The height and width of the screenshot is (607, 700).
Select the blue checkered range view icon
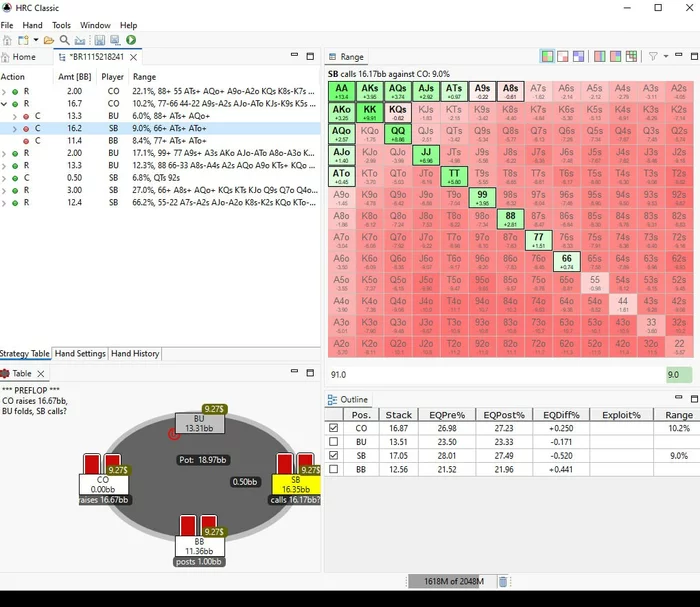coord(579,56)
